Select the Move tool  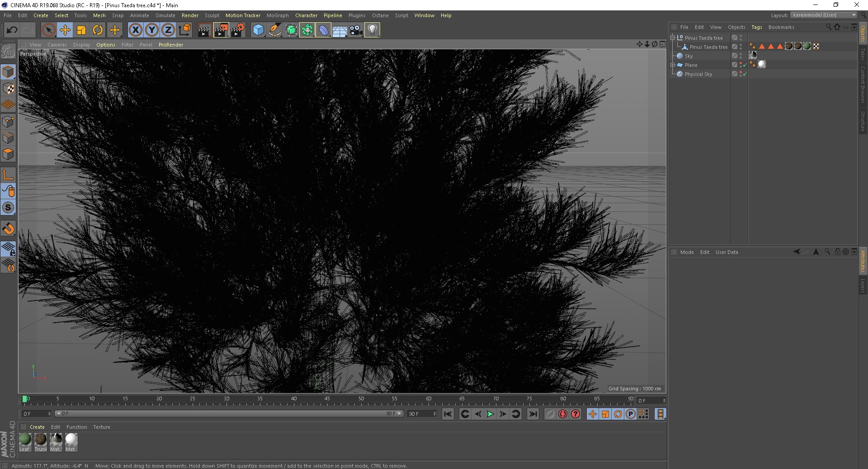pyautogui.click(x=65, y=30)
